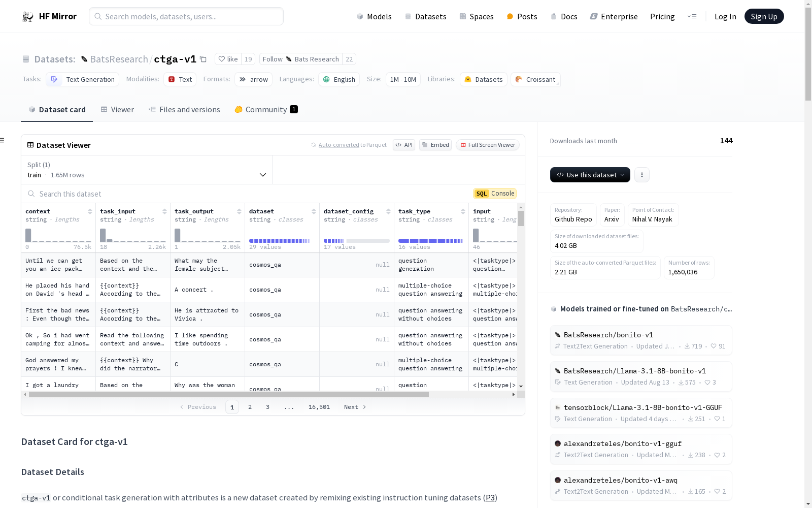Open the API button in Dataset Viewer
Screen dimensions: 812x508
point(404,145)
